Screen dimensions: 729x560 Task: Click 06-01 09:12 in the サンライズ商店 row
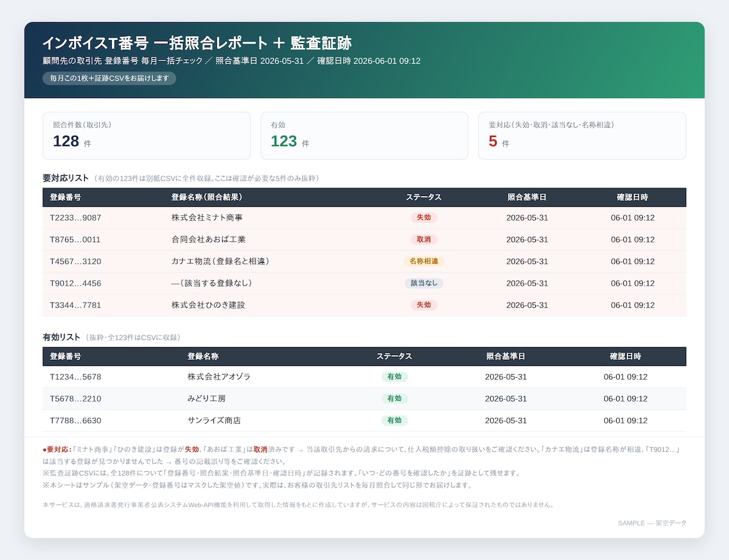coord(626,421)
